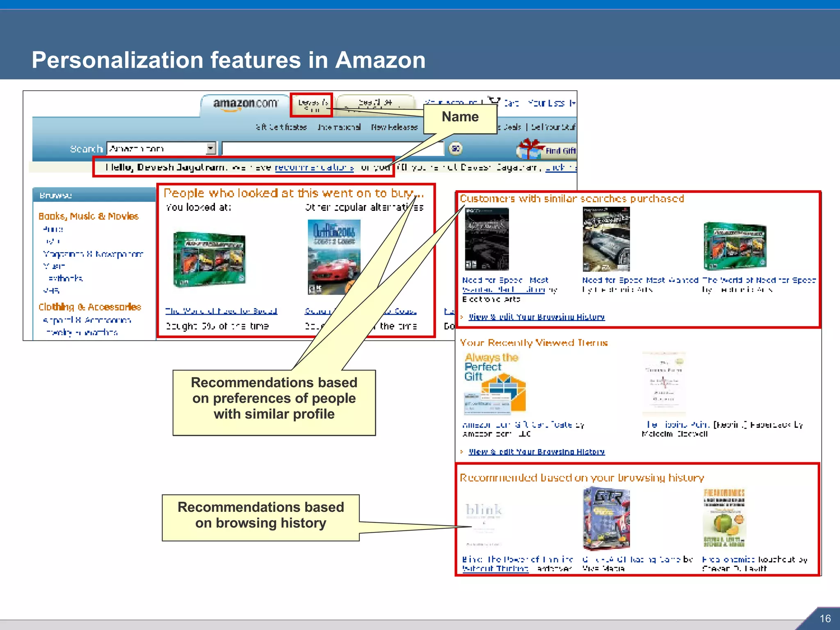Screen dimensions: 840x630
Task: Expand the search category dropdown arrow
Action: pyautogui.click(x=211, y=148)
